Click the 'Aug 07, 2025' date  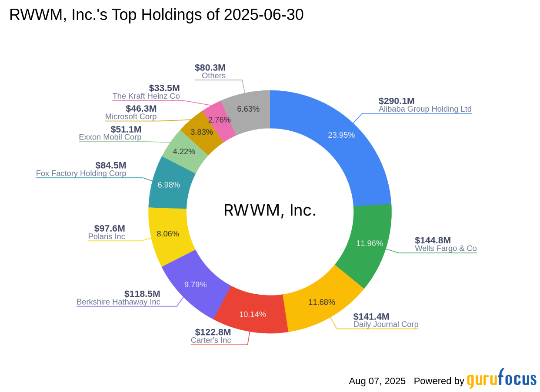(x=377, y=381)
